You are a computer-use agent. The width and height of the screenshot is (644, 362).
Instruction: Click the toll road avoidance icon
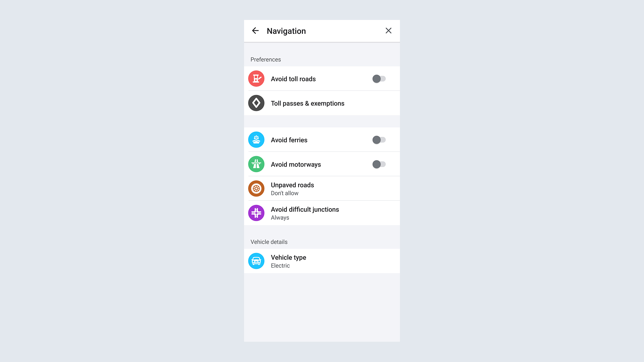[256, 78]
